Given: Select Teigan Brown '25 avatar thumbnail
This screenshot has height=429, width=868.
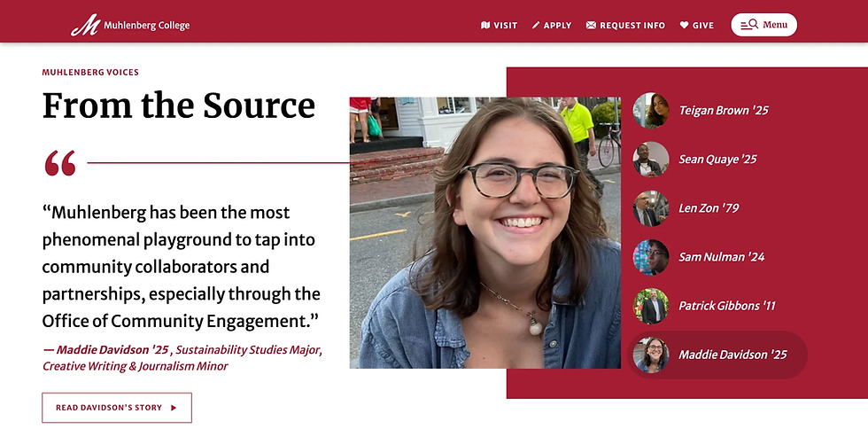Looking at the screenshot, I should tap(651, 110).
